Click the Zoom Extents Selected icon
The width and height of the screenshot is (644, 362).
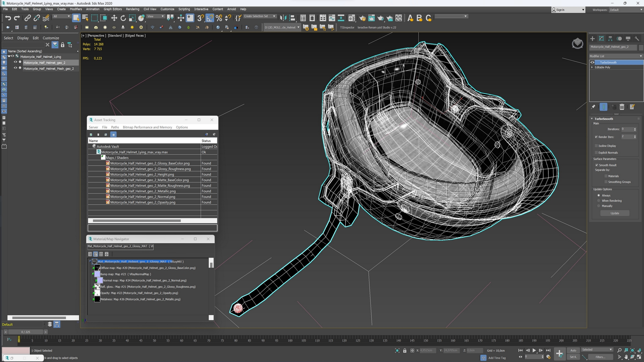click(x=633, y=350)
